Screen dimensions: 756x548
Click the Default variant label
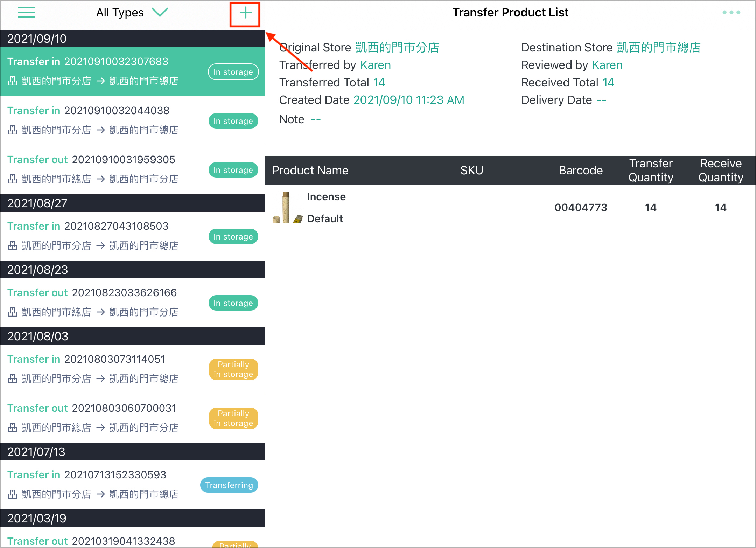tap(325, 219)
